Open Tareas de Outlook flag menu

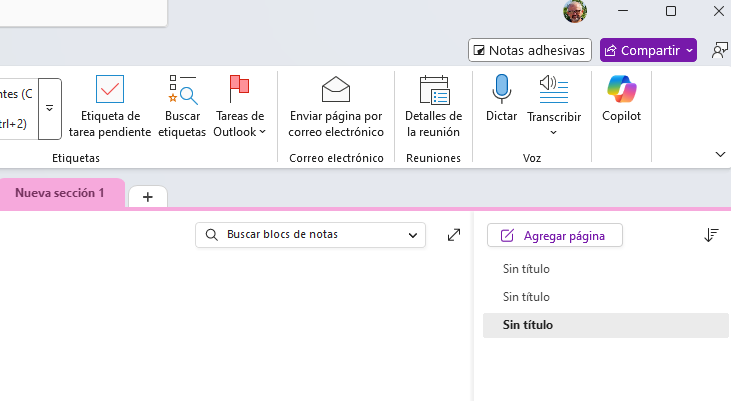pos(239,106)
